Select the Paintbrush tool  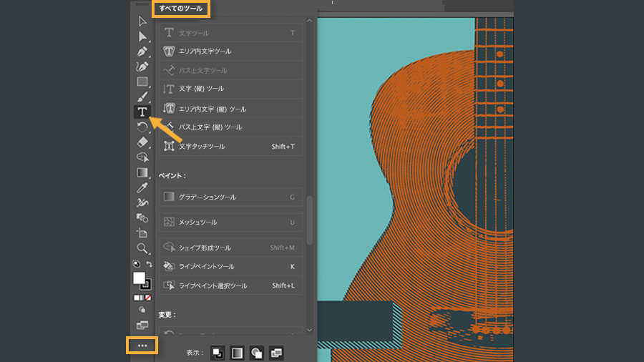(142, 97)
